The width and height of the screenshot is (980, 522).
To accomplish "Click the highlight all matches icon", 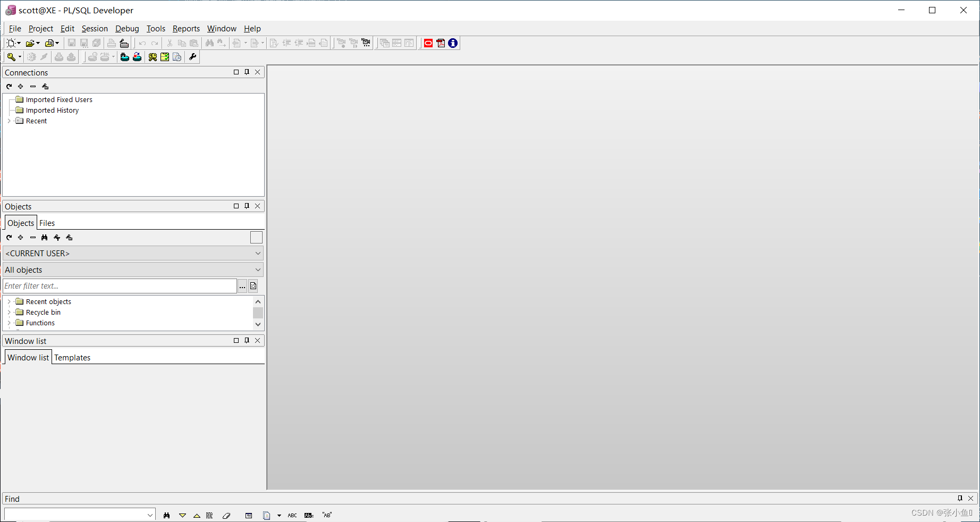I will 210,515.
